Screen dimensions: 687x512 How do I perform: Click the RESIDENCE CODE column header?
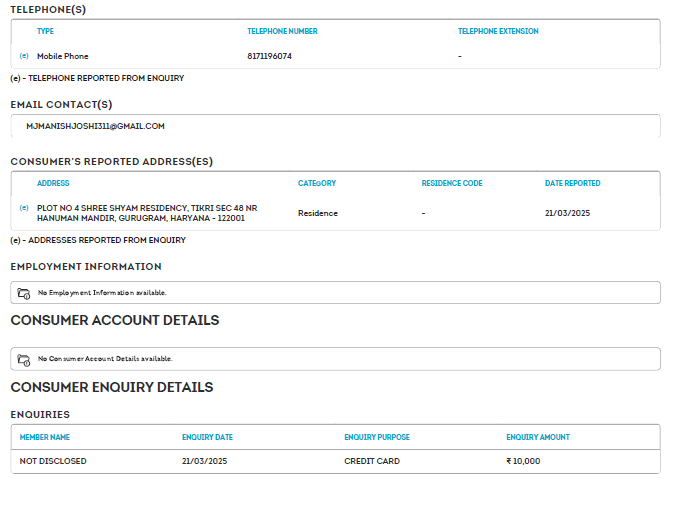click(x=452, y=183)
